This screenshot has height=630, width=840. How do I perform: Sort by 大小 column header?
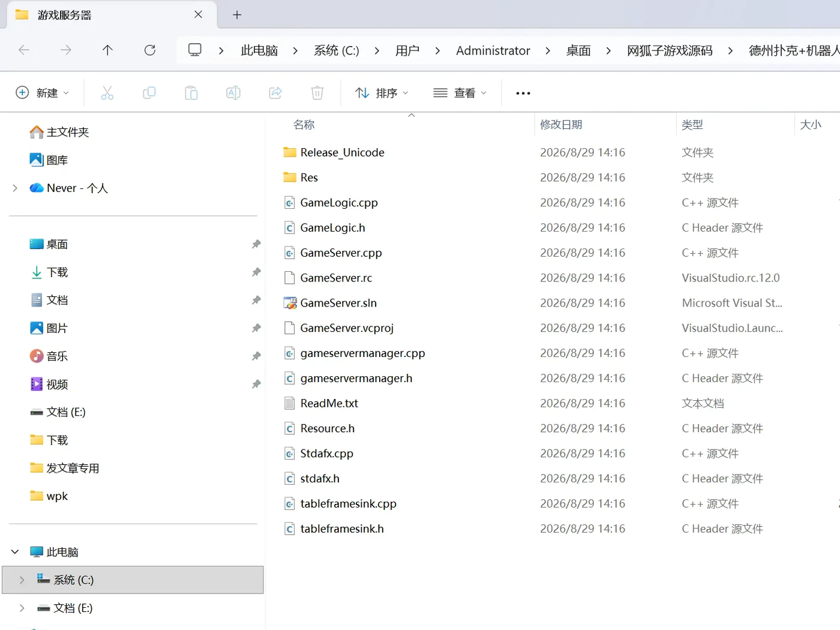click(x=811, y=125)
